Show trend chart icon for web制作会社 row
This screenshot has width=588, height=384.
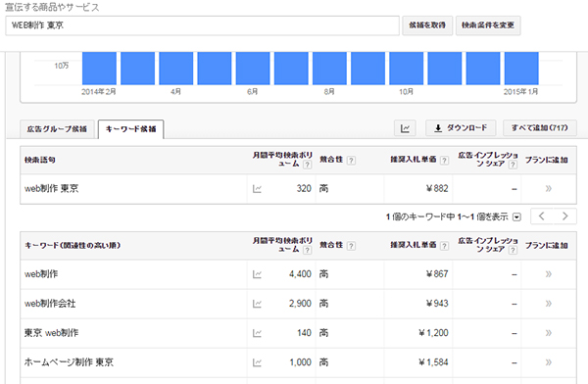coord(257,304)
